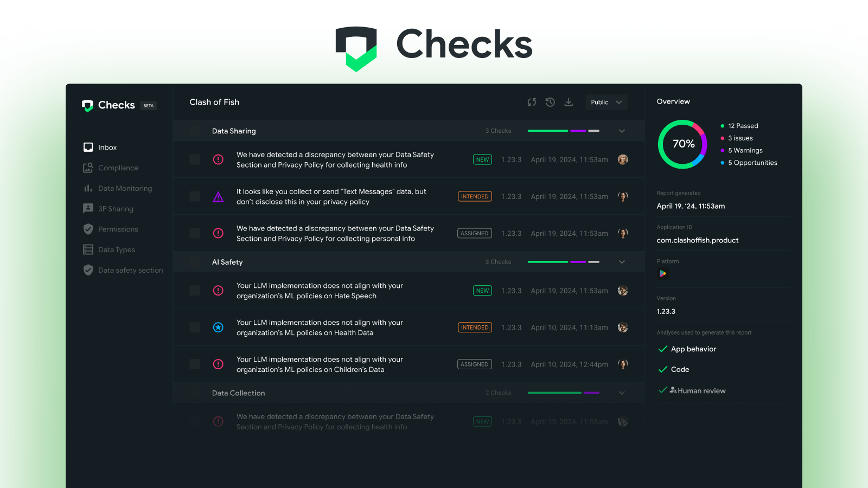Click the Google Play platform icon
The height and width of the screenshot is (488, 868).
pos(662,274)
